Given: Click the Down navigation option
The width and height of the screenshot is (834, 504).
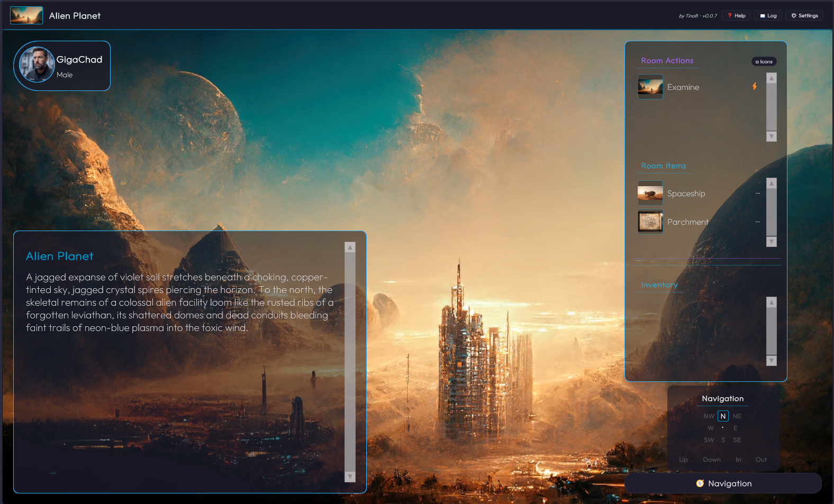Looking at the screenshot, I should [x=712, y=460].
